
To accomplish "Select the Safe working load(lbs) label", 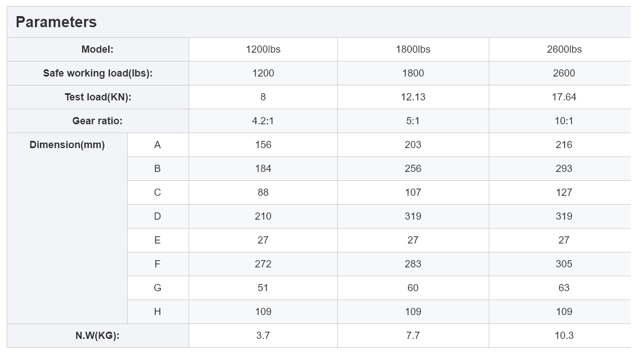I will click(98, 73).
